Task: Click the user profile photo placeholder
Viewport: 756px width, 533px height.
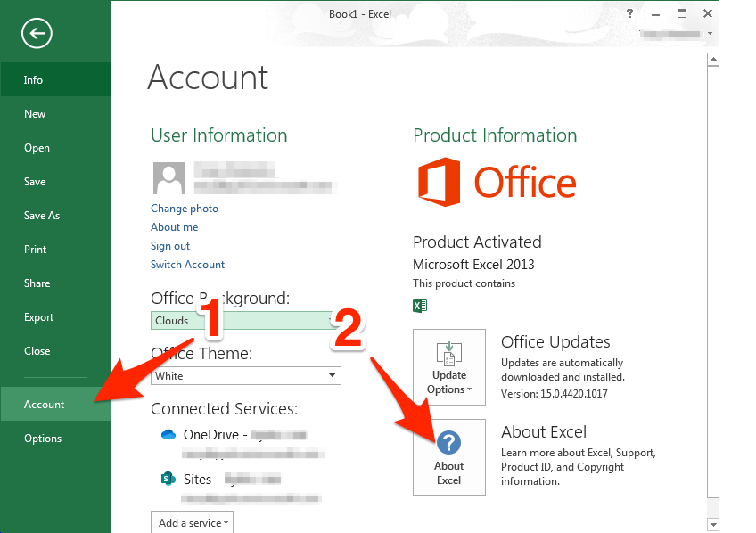Action: pyautogui.click(x=169, y=178)
